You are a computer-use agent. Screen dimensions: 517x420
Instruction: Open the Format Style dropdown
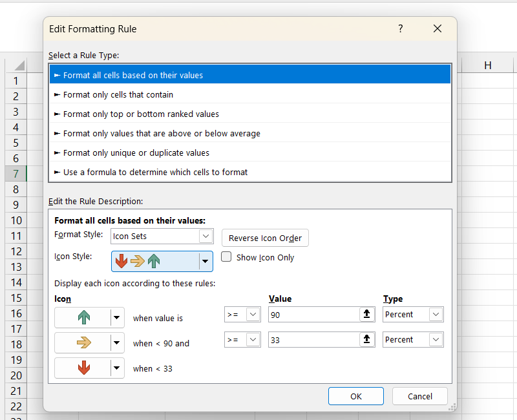pyautogui.click(x=206, y=236)
